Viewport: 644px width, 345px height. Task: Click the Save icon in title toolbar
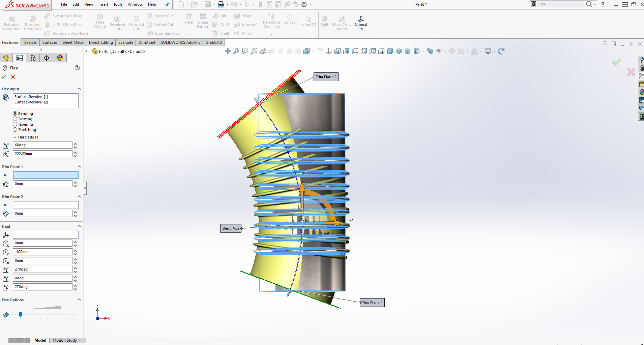click(208, 4)
